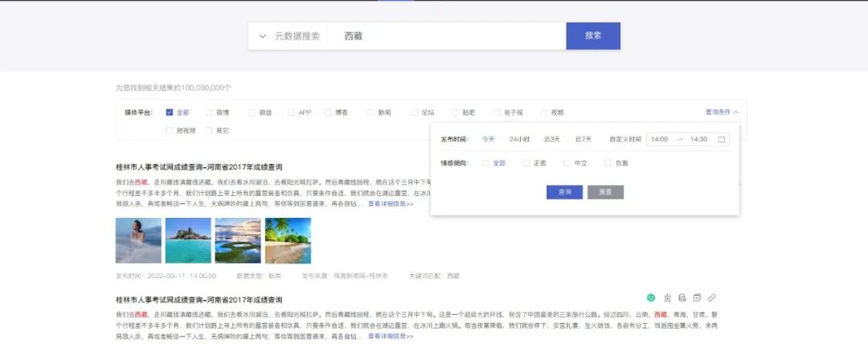Open 查看详细信息>> link in first result
868x344 pixels.
(391, 204)
